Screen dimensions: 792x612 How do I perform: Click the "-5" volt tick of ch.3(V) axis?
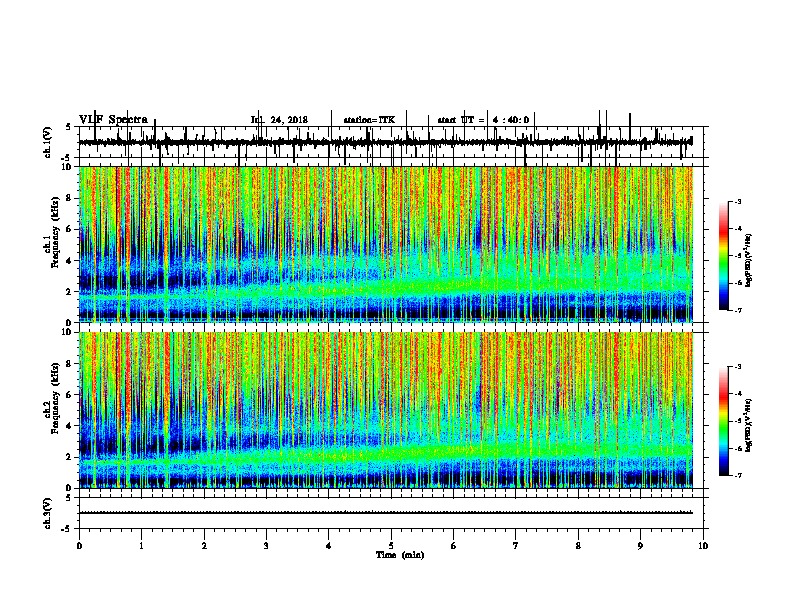pyautogui.click(x=66, y=529)
